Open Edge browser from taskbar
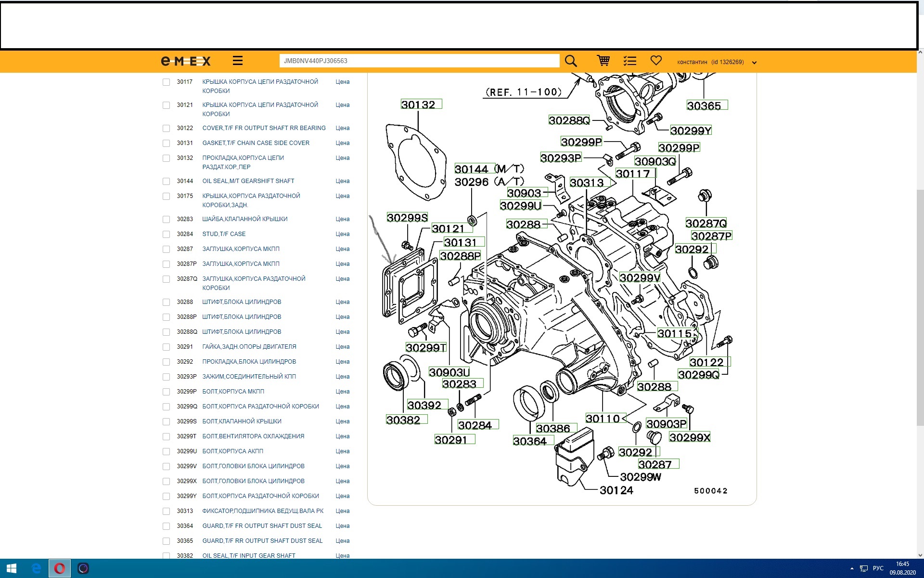 [x=36, y=568]
